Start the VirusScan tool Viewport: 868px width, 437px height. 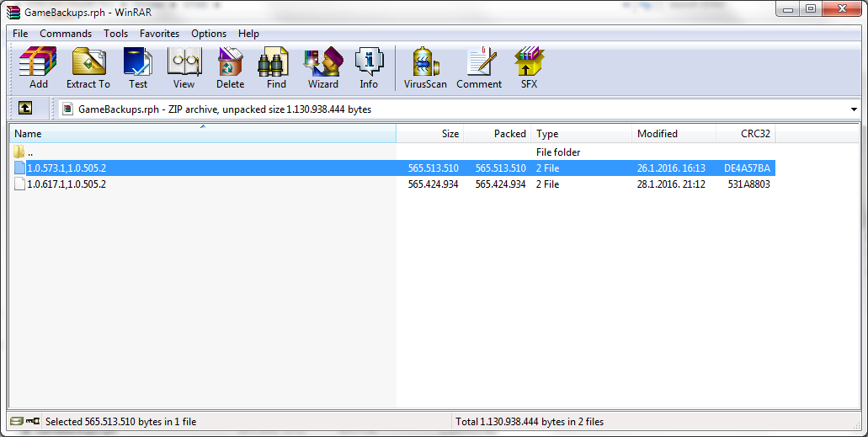[425, 67]
